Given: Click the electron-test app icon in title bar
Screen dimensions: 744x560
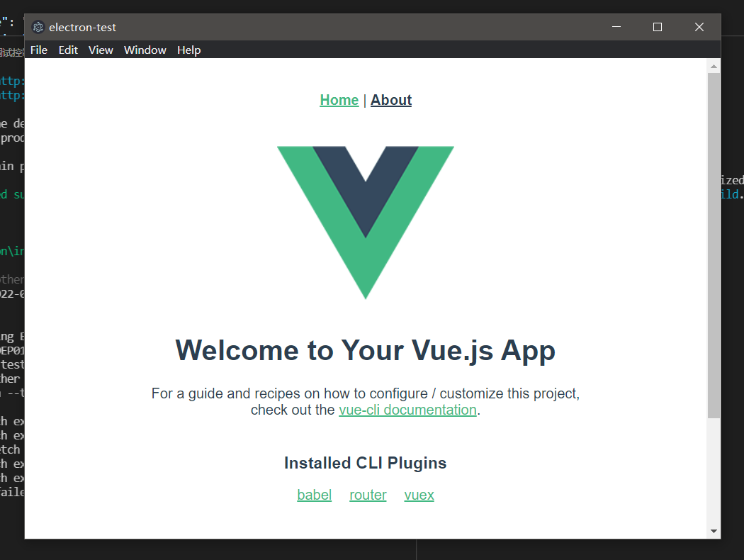Looking at the screenshot, I should tap(38, 27).
